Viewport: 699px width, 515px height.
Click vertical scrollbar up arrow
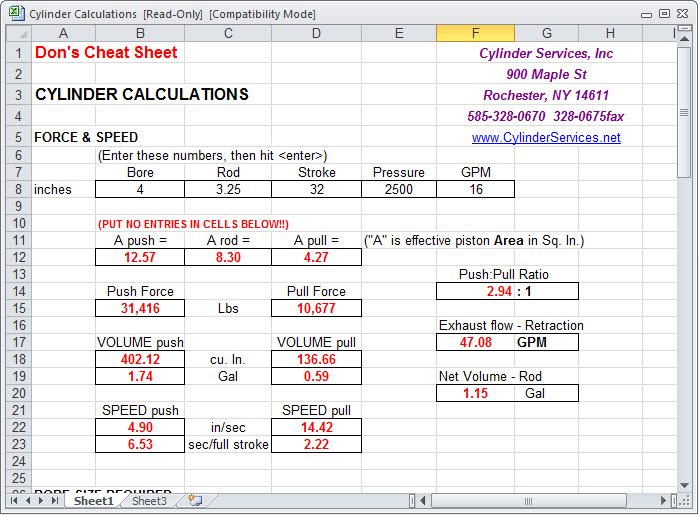pyautogui.click(x=684, y=39)
